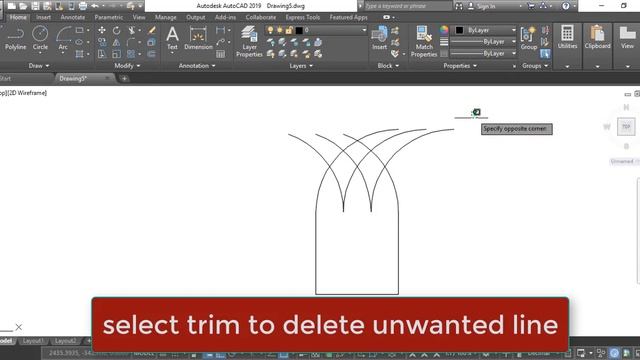Image resolution: width=640 pixels, height=360 pixels.
Task: Select the Polyline tool
Action: [16, 38]
